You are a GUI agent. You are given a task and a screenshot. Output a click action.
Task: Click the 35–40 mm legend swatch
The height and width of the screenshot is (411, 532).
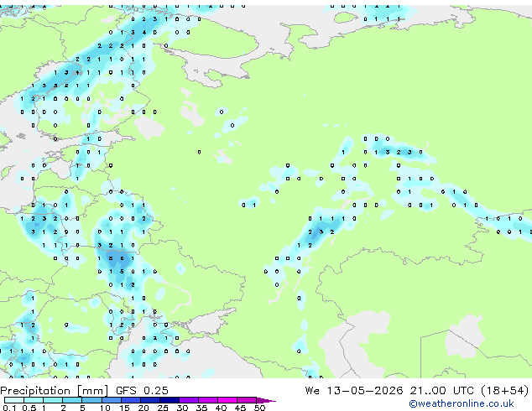[207, 400]
